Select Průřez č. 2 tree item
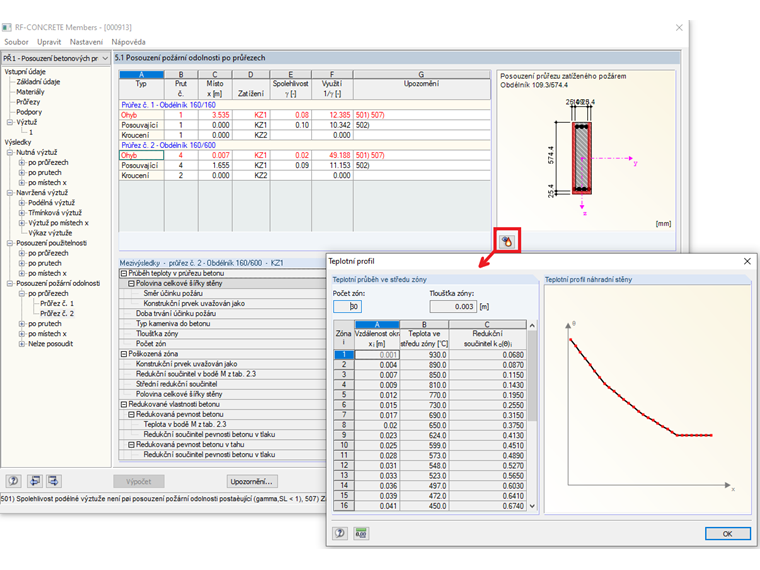Viewport: 760px width, 570px height. pos(57,314)
